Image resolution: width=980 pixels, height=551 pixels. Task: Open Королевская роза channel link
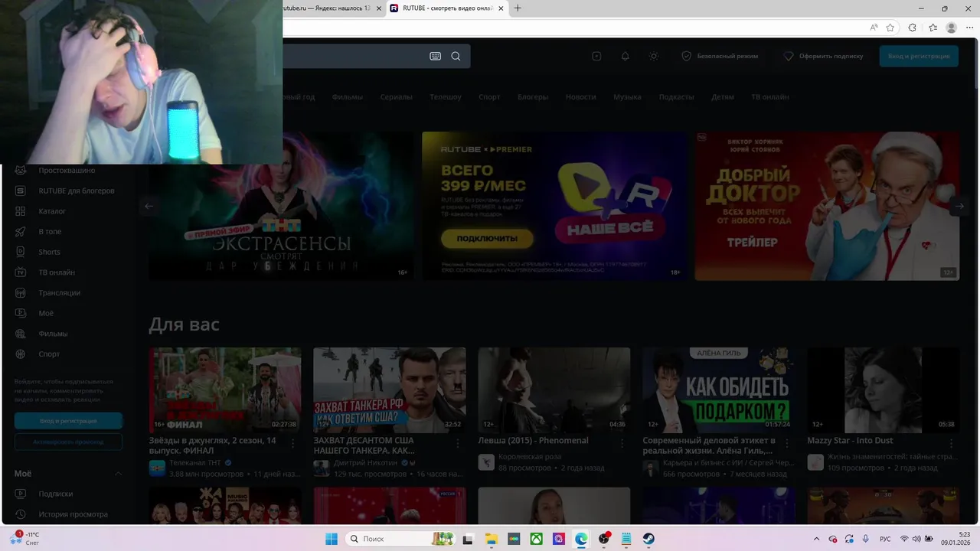(530, 457)
